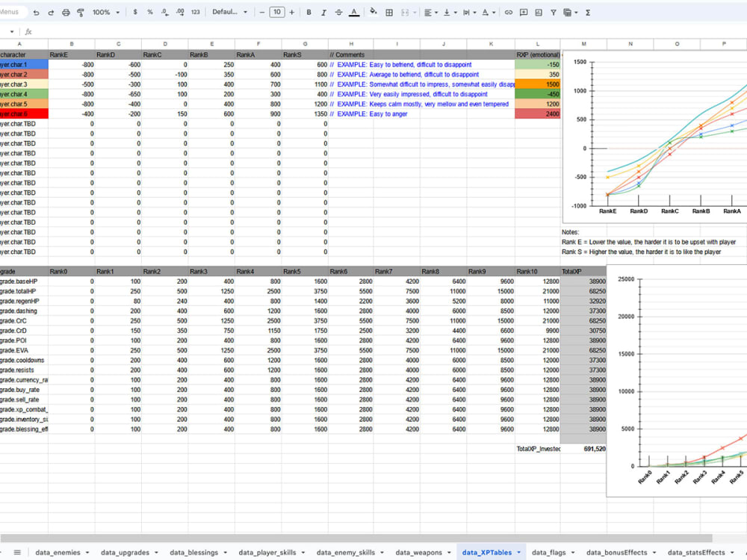
Task: Open text rotation dropdown
Action: pos(489,13)
